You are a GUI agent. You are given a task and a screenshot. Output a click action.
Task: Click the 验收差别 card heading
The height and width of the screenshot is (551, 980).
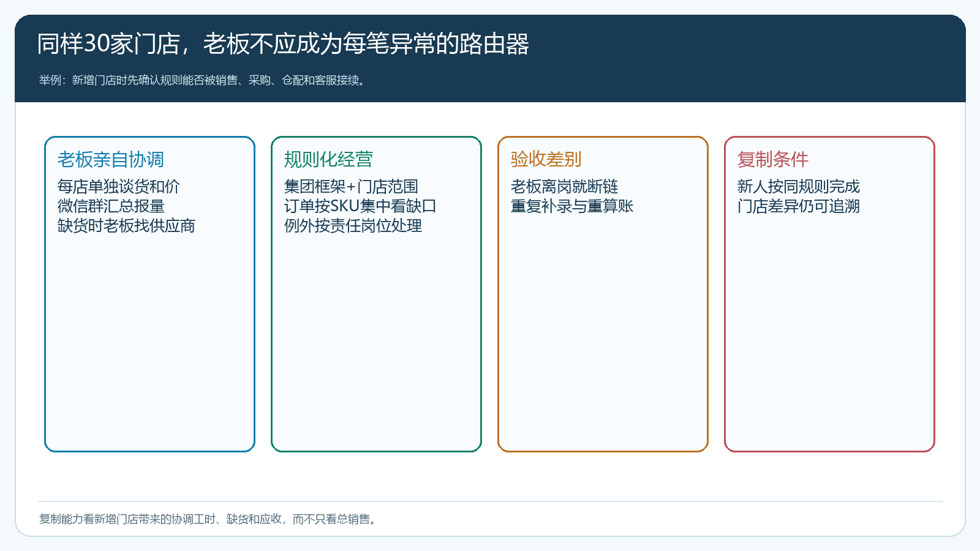pyautogui.click(x=546, y=159)
